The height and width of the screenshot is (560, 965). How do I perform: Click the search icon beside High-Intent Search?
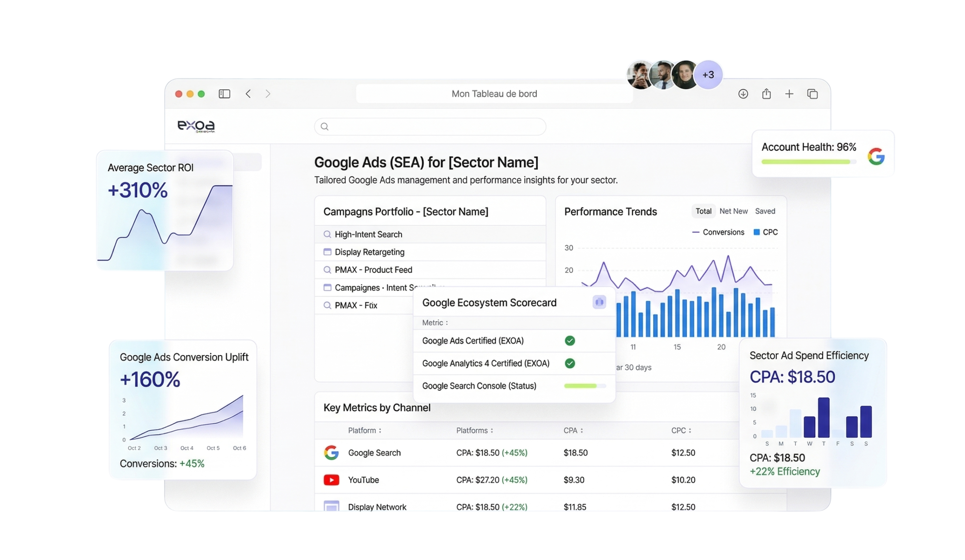click(327, 234)
